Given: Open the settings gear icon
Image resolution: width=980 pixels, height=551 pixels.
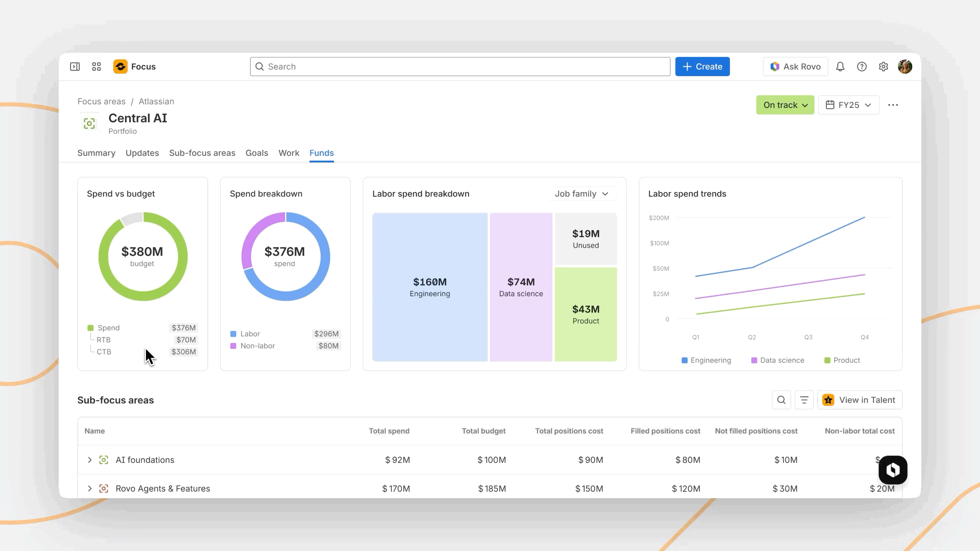Looking at the screenshot, I should [883, 67].
